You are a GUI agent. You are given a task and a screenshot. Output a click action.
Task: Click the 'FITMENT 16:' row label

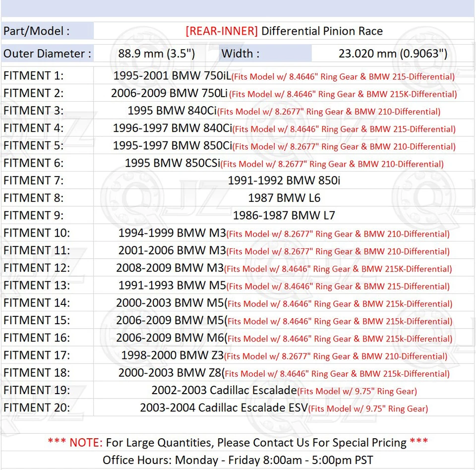(x=37, y=338)
